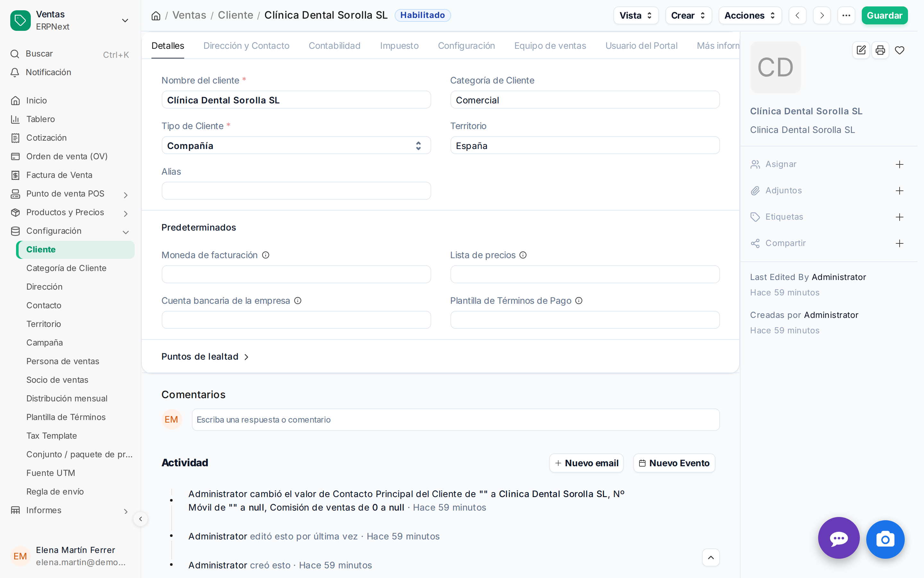Click Cliente in breadcrumb
Viewport: 924px width, 578px height.
235,15
